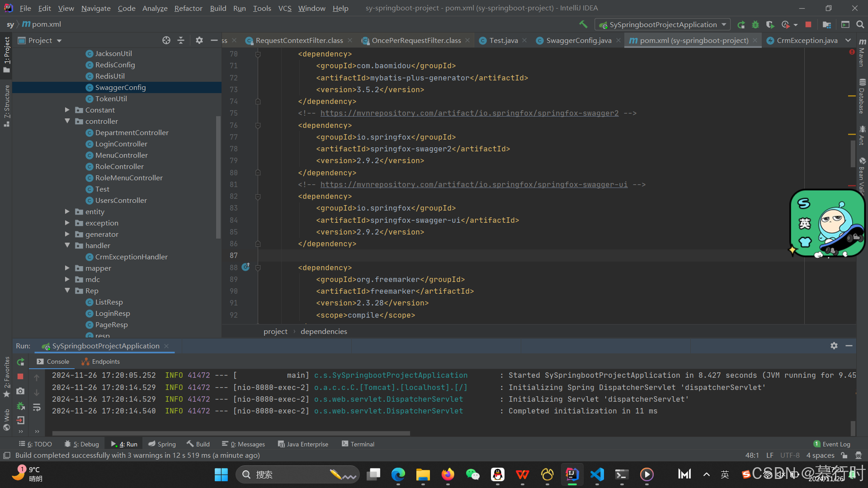Open the Refactor menu
Image resolution: width=868 pixels, height=488 pixels.
[188, 8]
